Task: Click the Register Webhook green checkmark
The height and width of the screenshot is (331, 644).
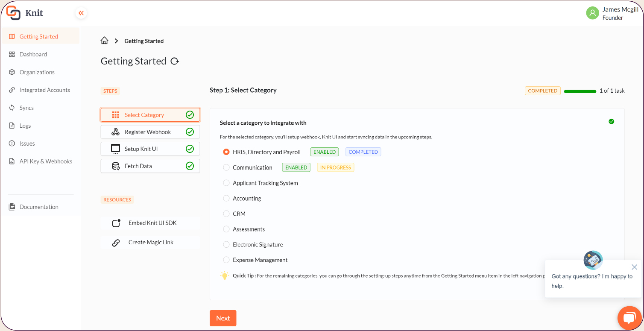Action: point(190,132)
